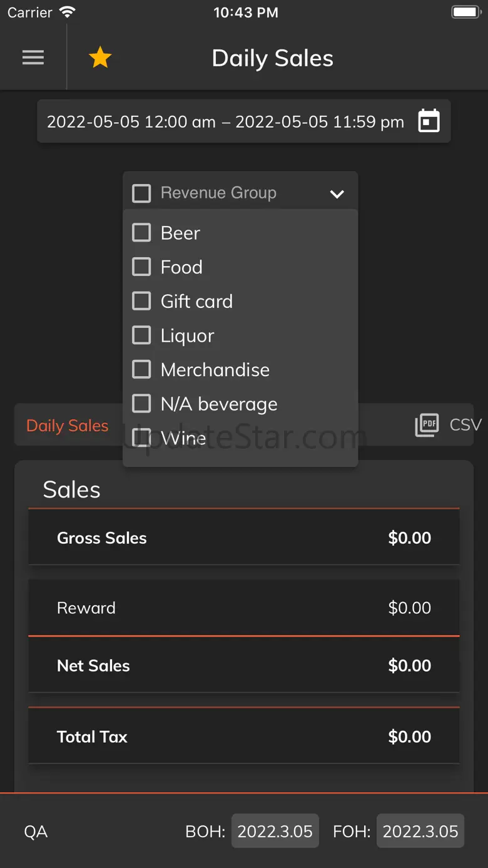Screen dimensions: 488x868
Task: Select the Daily Sales tab
Action: point(68,426)
